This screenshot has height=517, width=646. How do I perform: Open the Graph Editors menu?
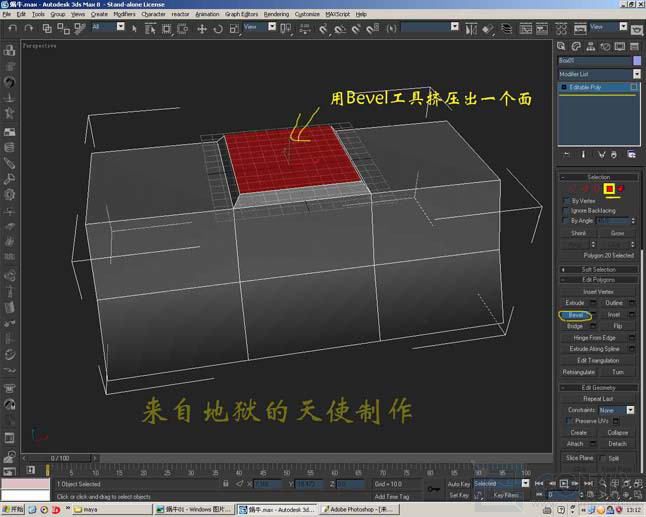click(x=241, y=14)
